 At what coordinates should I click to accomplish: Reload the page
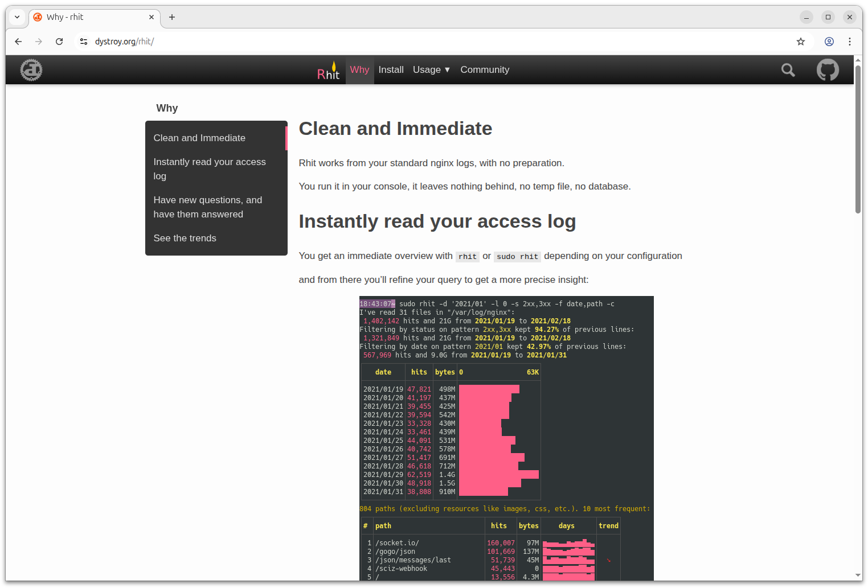[x=59, y=42]
